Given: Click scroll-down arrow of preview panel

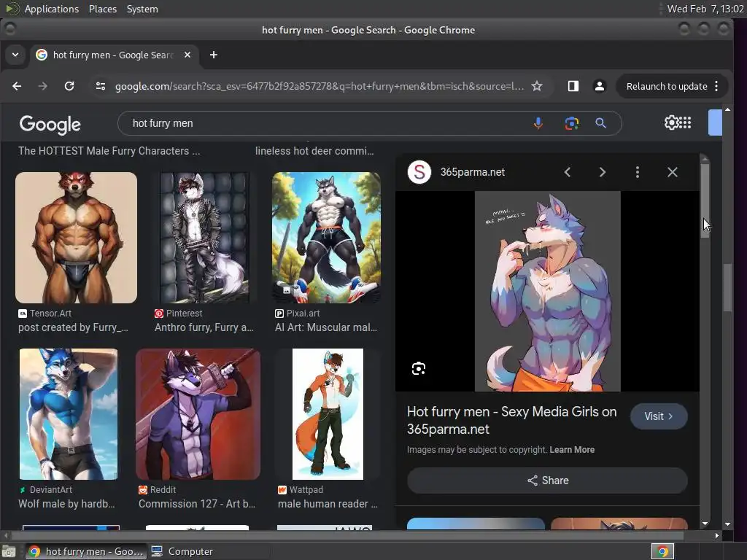Looking at the screenshot, I should pyautogui.click(x=705, y=524).
